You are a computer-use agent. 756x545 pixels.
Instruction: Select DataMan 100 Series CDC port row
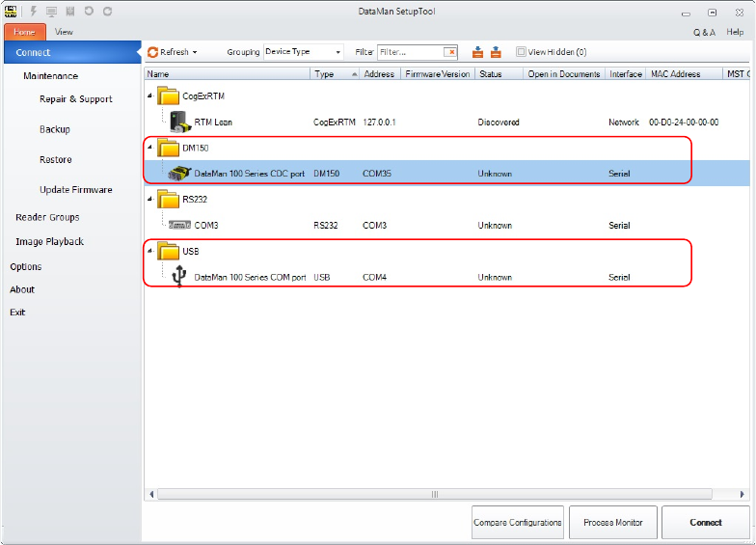pos(446,174)
